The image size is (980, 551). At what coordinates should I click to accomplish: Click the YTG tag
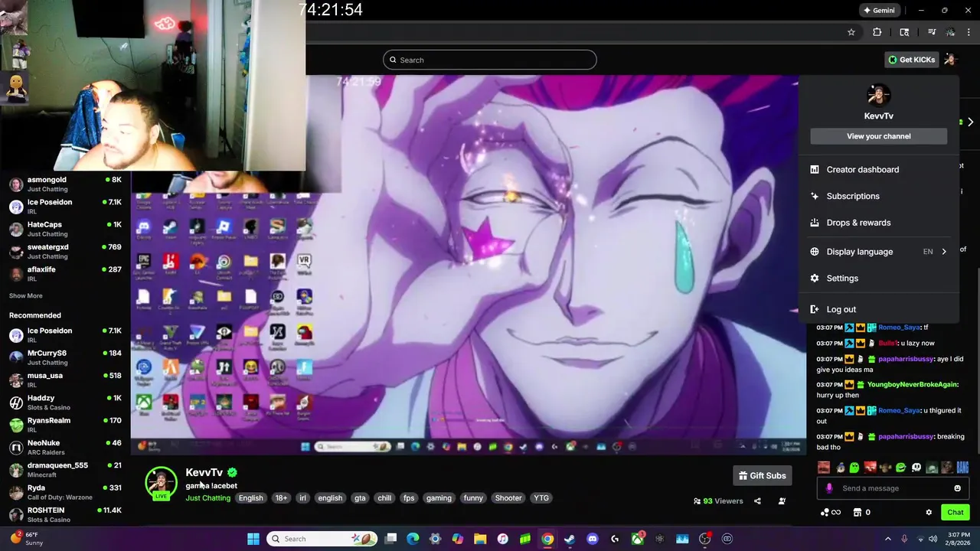tap(541, 498)
